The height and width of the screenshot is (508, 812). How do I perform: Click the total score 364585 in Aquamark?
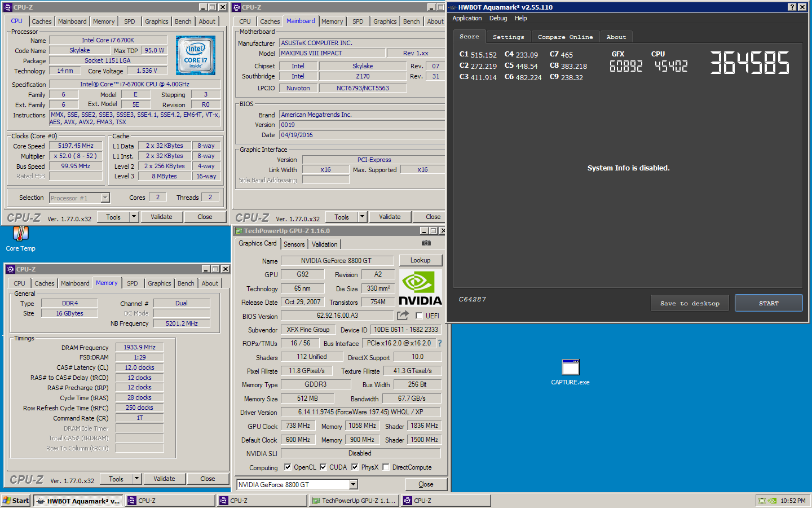click(749, 63)
